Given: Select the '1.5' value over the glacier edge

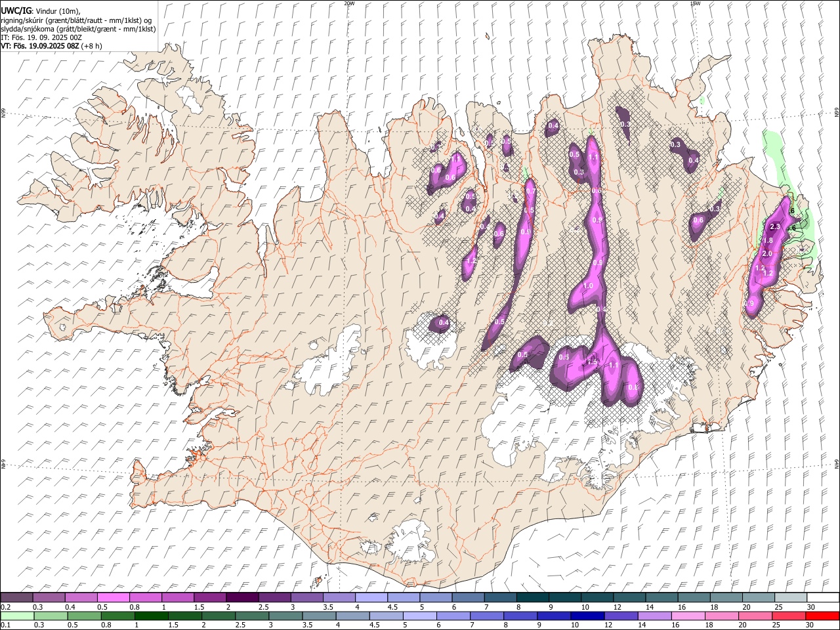Looking at the screenshot, I should point(592,362).
